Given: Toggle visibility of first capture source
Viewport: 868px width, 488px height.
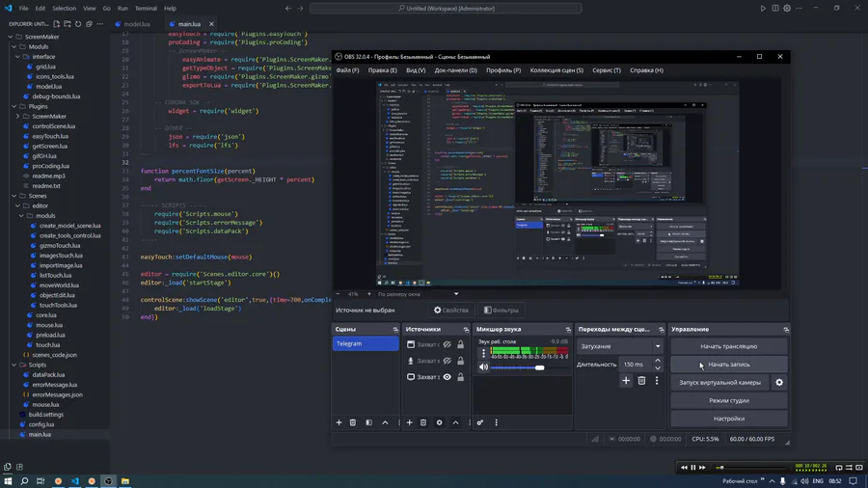Looking at the screenshot, I should point(448,344).
